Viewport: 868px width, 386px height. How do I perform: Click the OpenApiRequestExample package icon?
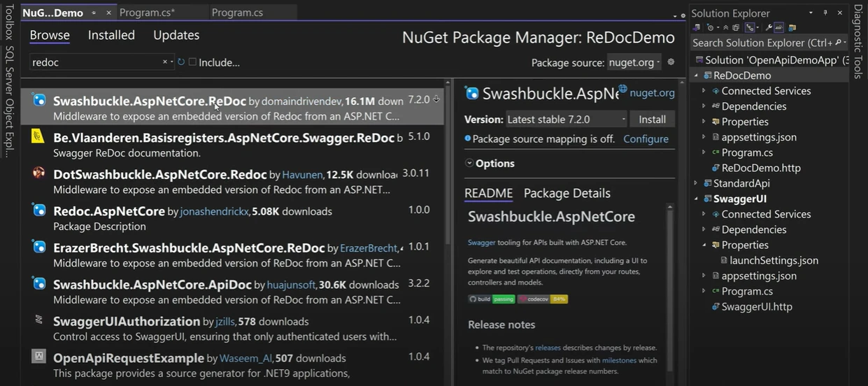coord(39,357)
